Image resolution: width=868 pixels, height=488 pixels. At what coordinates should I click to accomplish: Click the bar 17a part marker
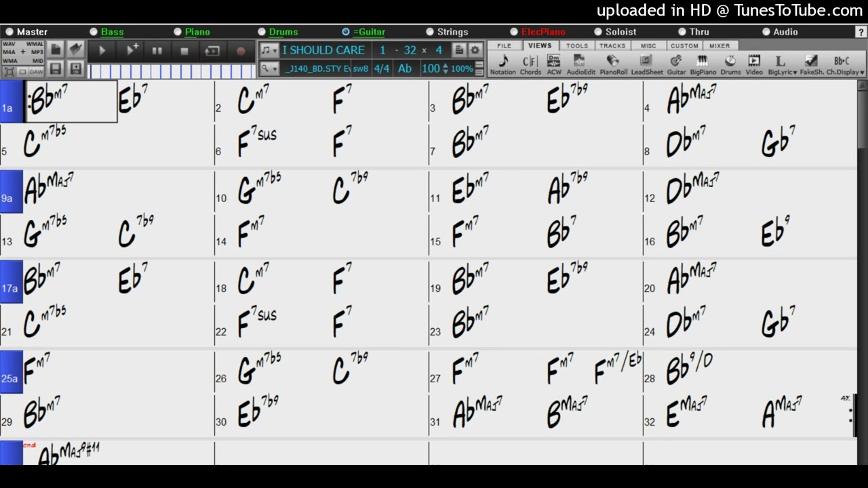(x=12, y=282)
